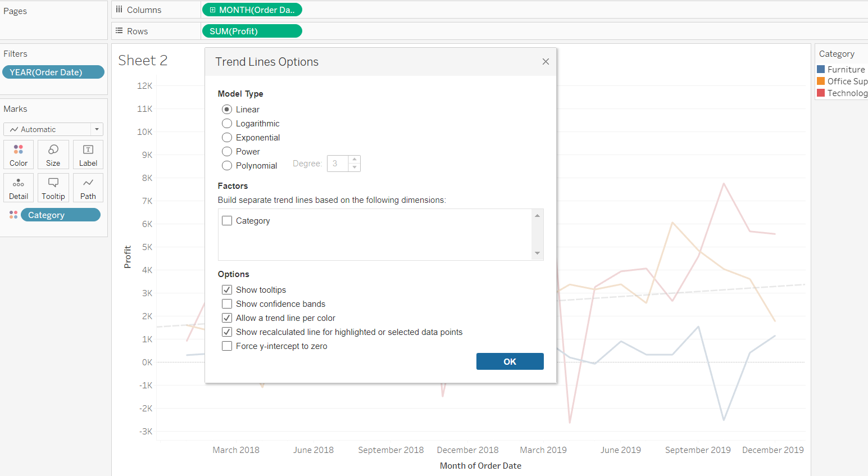Click the Degree number field
868x476 pixels.
pos(338,164)
